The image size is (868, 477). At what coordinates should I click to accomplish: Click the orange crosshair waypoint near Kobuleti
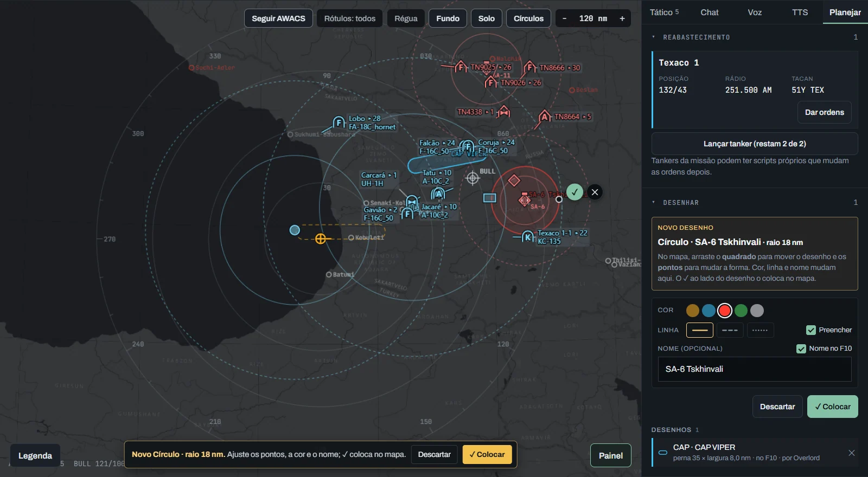pyautogui.click(x=321, y=238)
